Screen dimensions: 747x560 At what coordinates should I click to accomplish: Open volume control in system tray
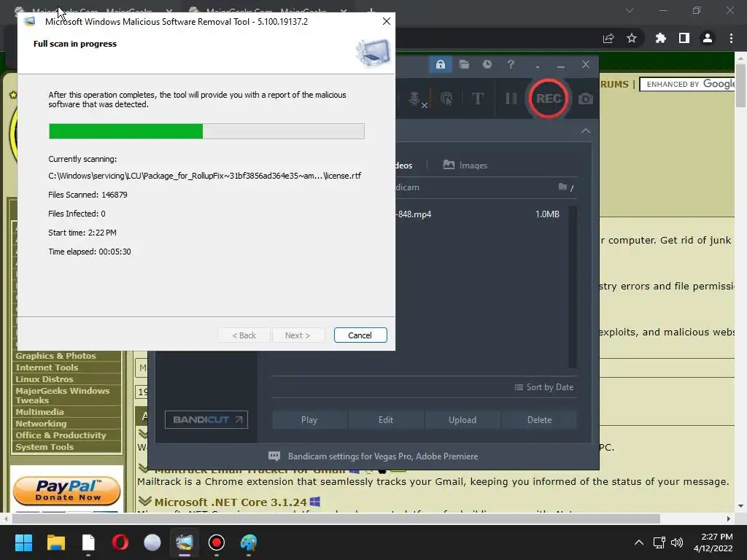click(677, 542)
